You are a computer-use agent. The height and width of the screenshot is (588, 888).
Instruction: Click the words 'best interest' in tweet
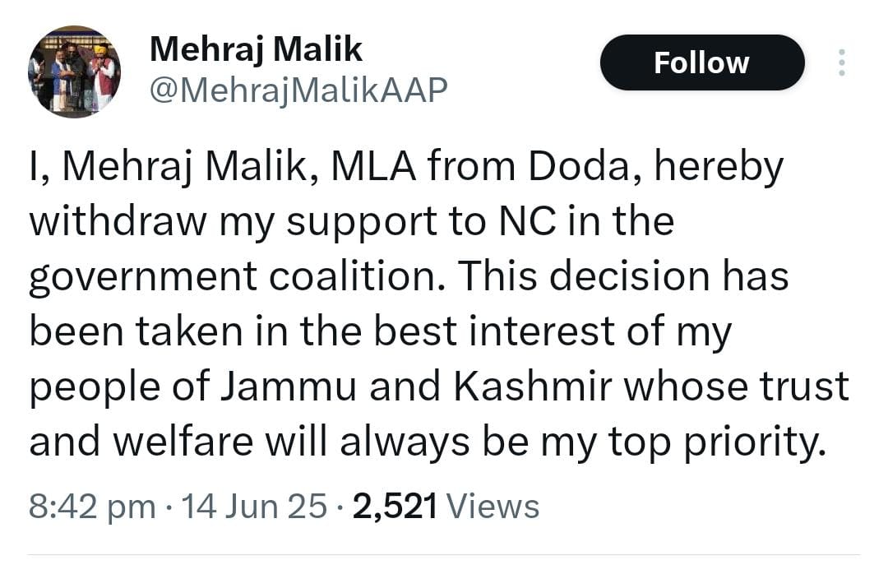pyautogui.click(x=494, y=331)
